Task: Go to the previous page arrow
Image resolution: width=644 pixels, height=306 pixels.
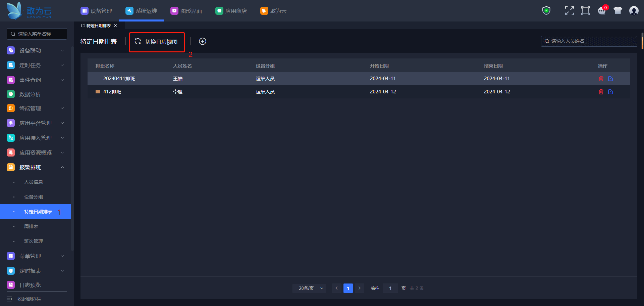Action: tap(336, 288)
